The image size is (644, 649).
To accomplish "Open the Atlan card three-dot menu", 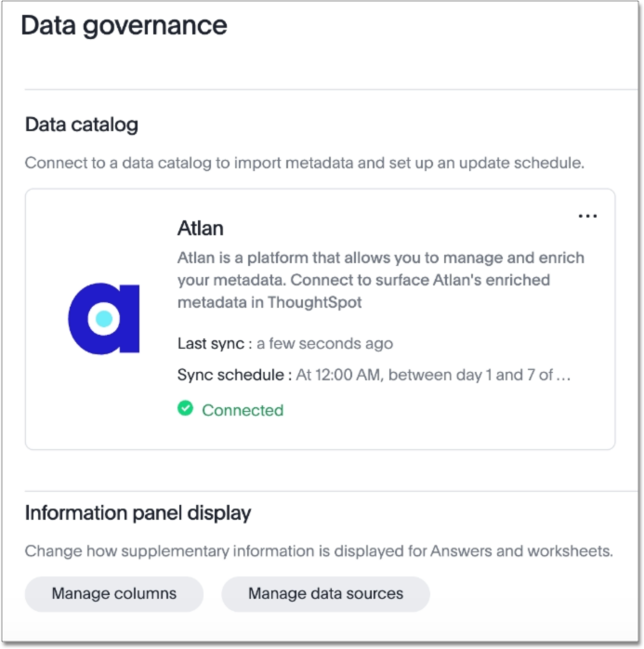I will pyautogui.click(x=587, y=216).
